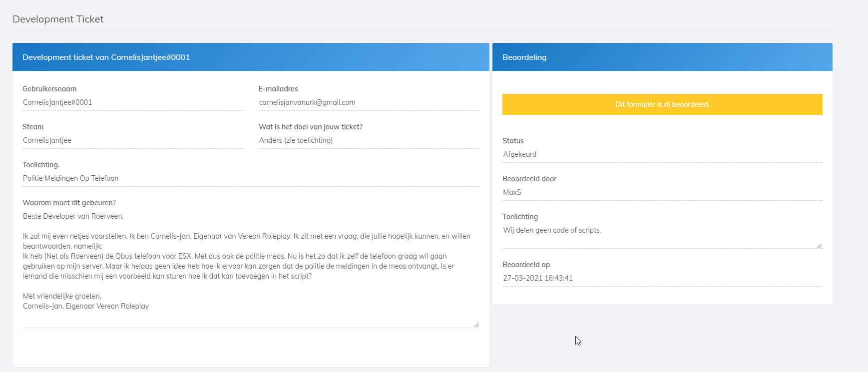The width and height of the screenshot is (868, 372).
Task: Click the 'Wat is het doel van jouw ticket?' label
Action: point(310,127)
